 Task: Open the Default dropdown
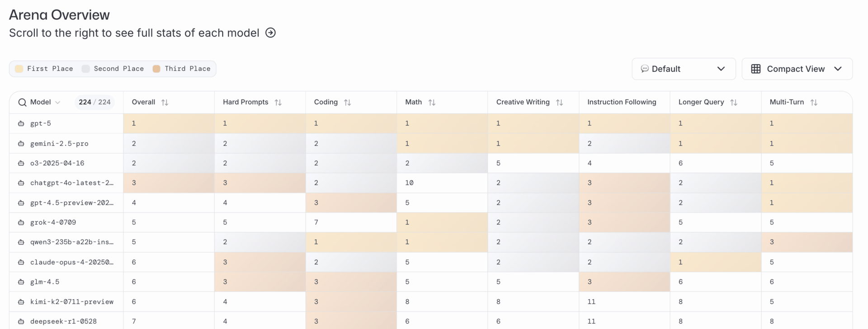(x=683, y=69)
